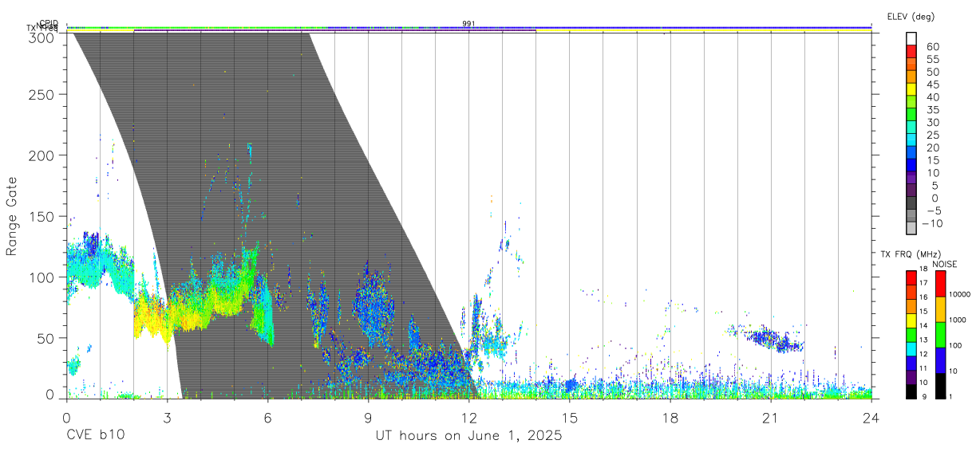Select the blue 10–100 NOISE swatch
This screenshot has width=980, height=452.
(941, 360)
